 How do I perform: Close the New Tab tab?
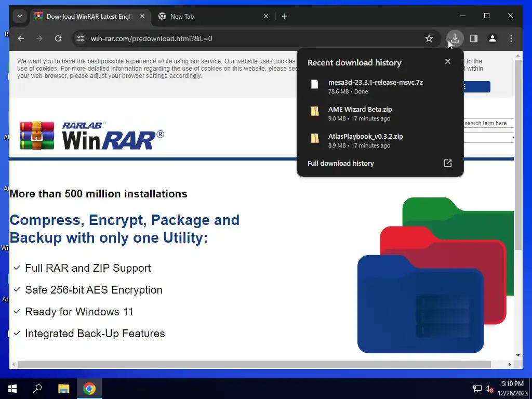266,16
